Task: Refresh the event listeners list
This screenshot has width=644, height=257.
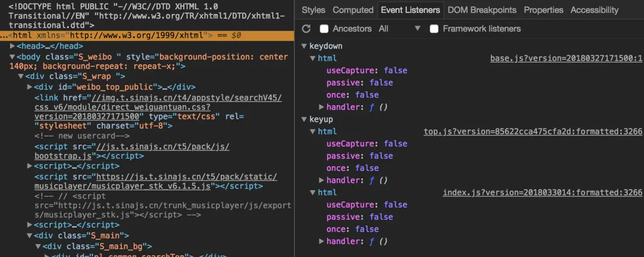Action: pos(306,29)
